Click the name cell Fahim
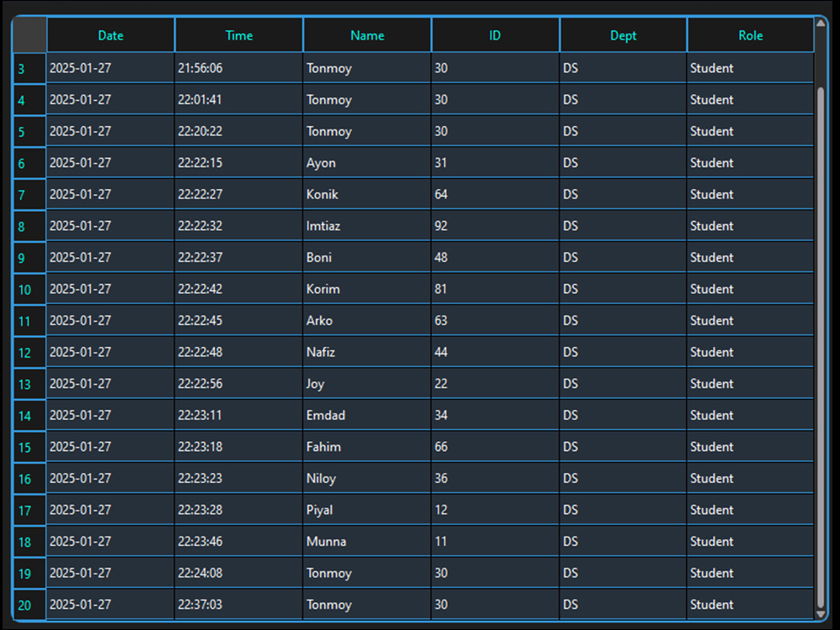The height and width of the screenshot is (630, 840). pos(367,448)
